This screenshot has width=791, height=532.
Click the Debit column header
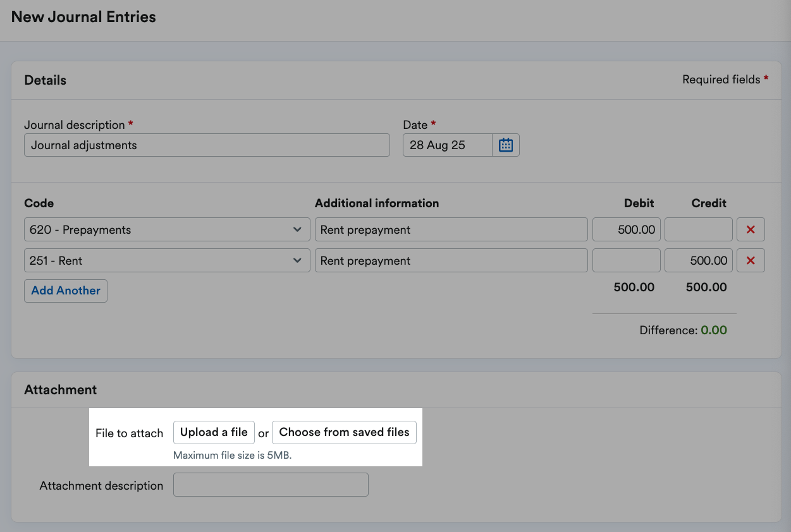pos(639,203)
